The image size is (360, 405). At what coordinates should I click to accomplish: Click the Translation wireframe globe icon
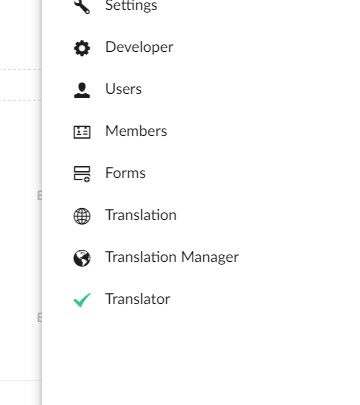(x=82, y=216)
